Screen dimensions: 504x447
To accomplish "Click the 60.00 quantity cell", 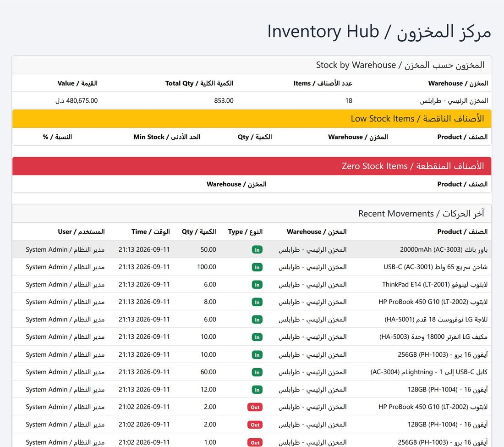I will 208,372.
